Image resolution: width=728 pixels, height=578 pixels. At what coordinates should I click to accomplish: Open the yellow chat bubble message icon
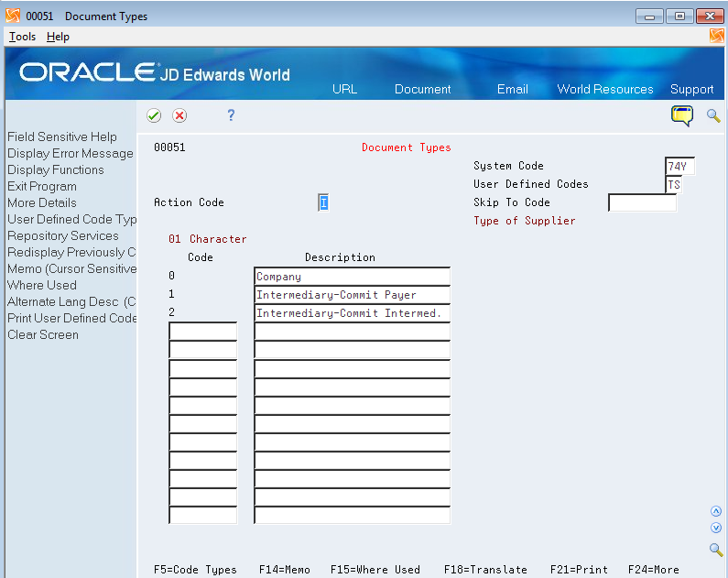(x=681, y=115)
